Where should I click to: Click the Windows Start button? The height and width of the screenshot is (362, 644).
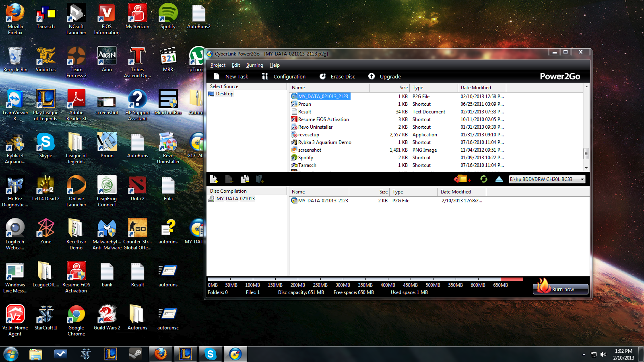11,354
